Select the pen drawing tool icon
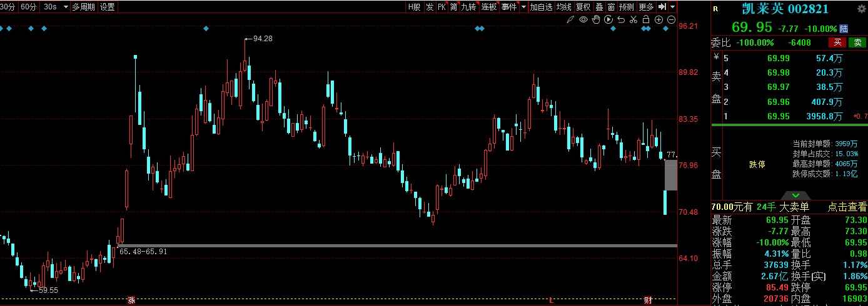This screenshot has width=868, height=306. (570, 20)
